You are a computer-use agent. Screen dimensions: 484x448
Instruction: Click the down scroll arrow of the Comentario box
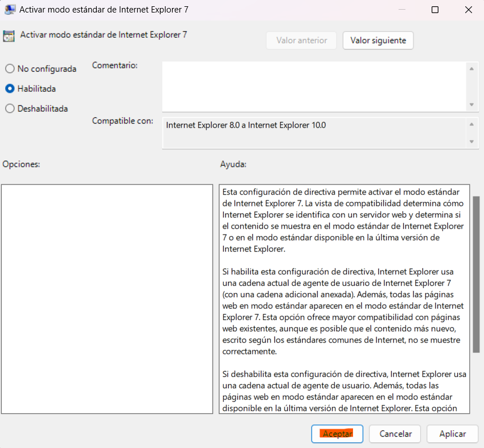(472, 105)
